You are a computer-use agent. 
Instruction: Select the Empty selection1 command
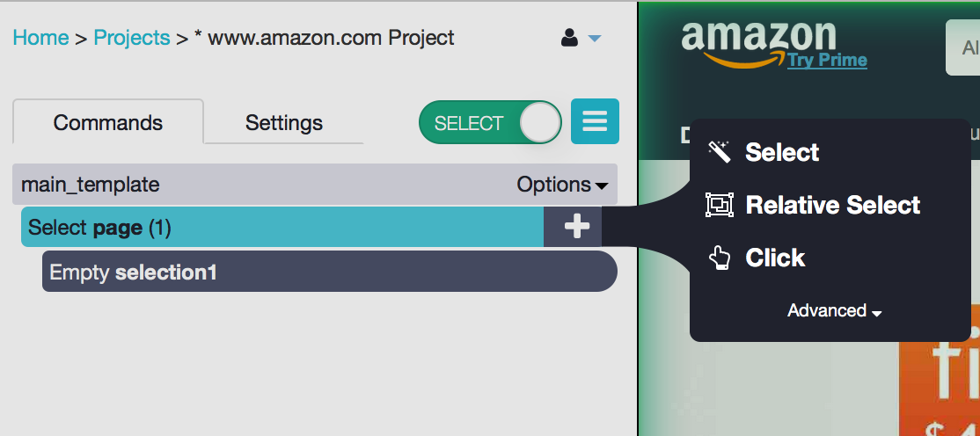coord(329,271)
